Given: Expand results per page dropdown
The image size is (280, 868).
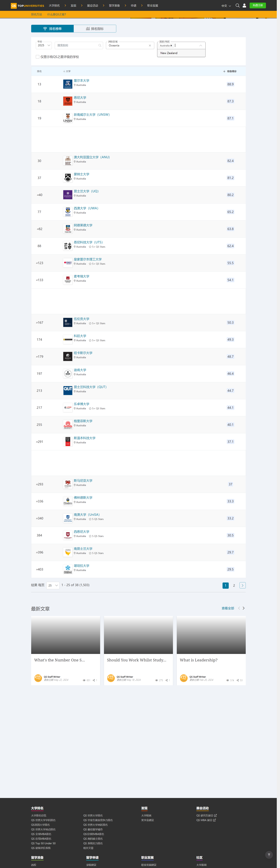Looking at the screenshot, I should click(53, 585).
